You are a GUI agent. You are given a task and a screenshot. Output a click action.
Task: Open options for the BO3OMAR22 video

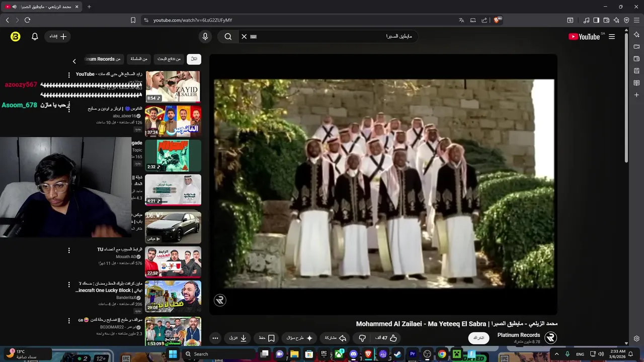click(69, 320)
